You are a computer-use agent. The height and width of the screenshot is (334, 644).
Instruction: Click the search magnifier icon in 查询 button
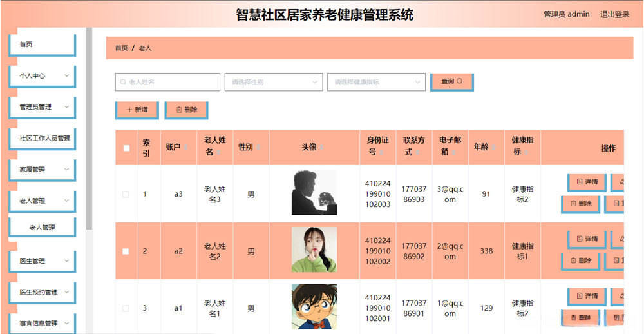(460, 81)
